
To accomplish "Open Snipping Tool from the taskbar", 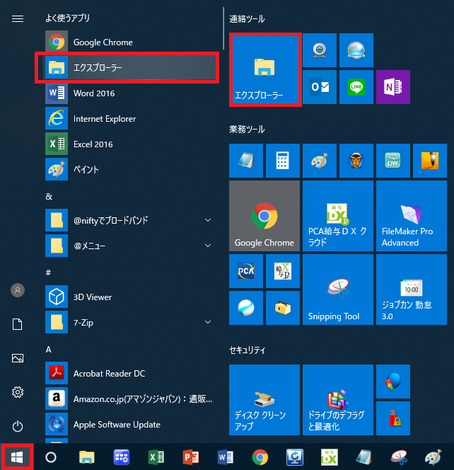I will point(399,457).
